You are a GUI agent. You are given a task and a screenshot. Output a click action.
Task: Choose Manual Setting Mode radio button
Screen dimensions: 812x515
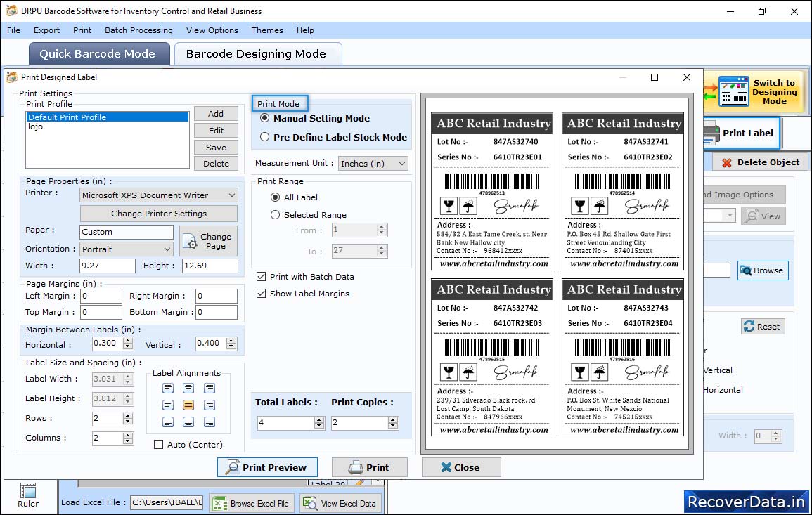tap(264, 118)
